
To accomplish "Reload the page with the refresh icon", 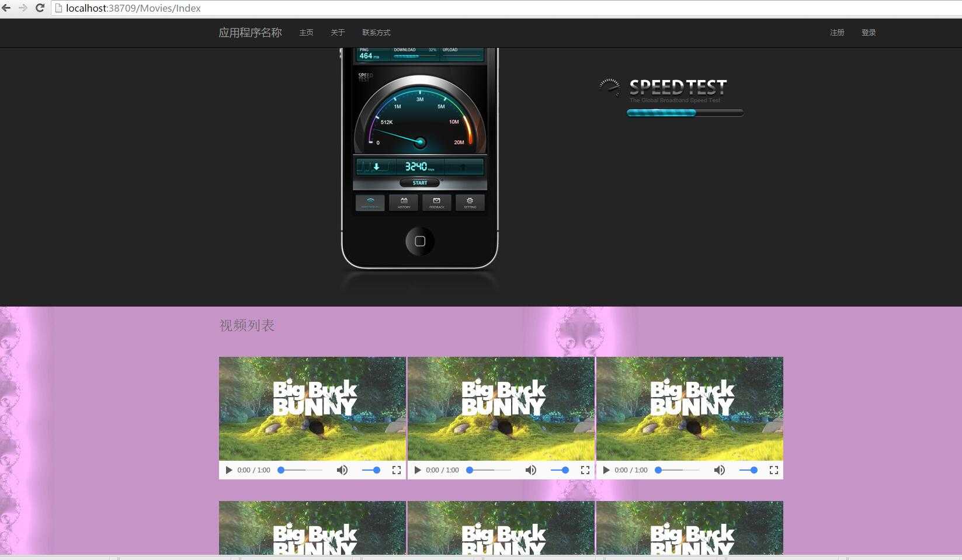I will pos(40,8).
